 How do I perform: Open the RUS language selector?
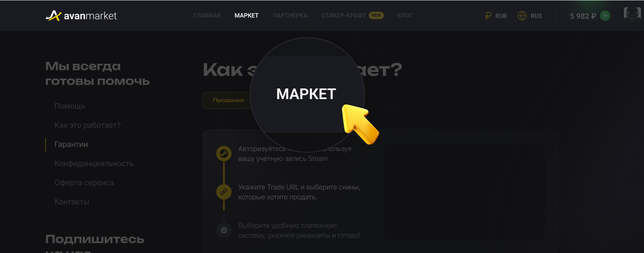[530, 16]
